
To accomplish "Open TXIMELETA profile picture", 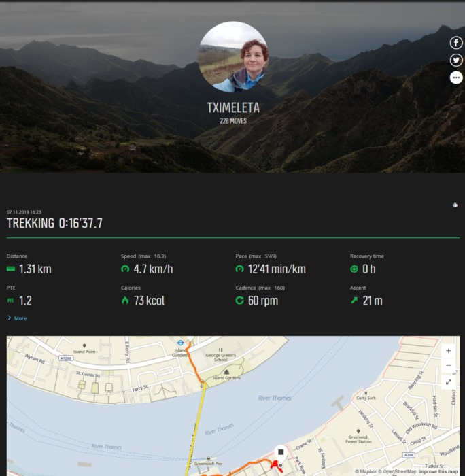I will (233, 57).
